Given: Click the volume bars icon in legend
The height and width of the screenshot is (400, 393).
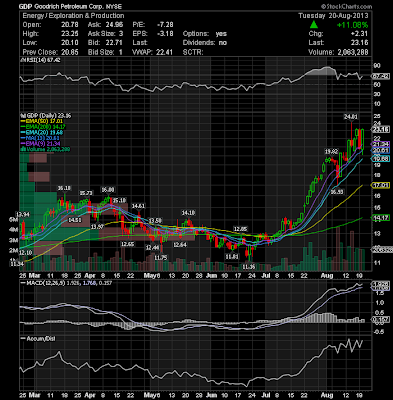Looking at the screenshot, I should point(22,149).
